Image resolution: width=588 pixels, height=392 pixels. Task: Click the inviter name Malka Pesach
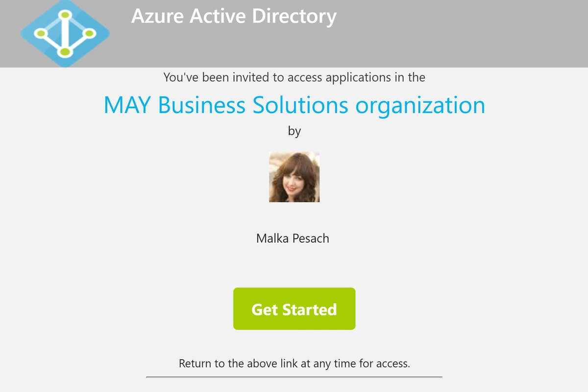293,239
